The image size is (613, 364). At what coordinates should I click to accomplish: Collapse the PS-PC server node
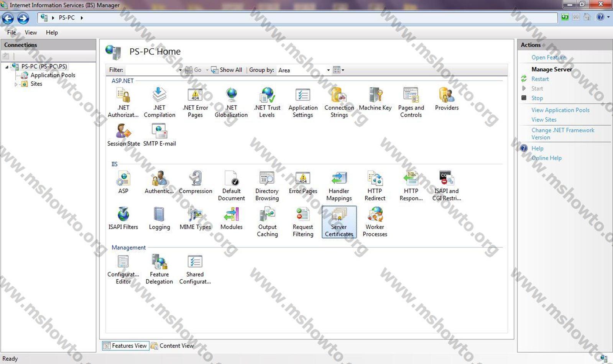tap(7, 67)
